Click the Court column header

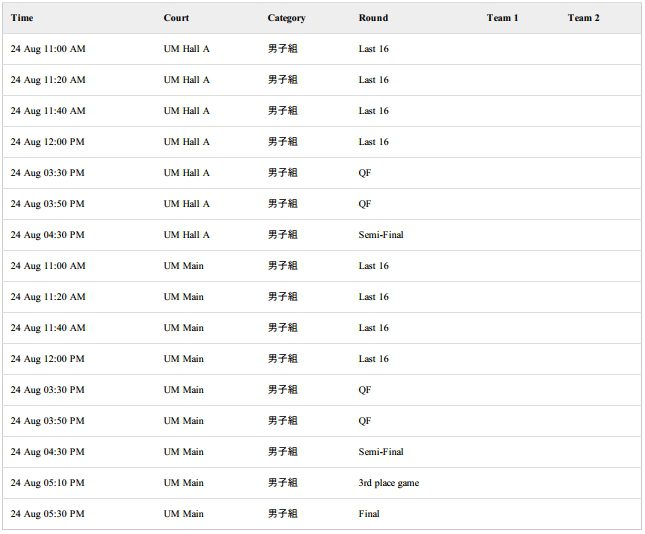(x=176, y=18)
